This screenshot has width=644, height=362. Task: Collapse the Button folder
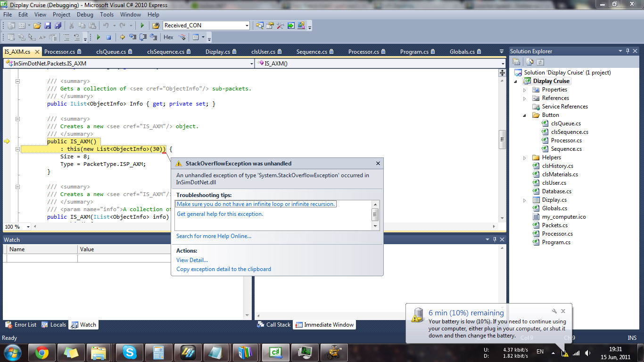coord(525,115)
